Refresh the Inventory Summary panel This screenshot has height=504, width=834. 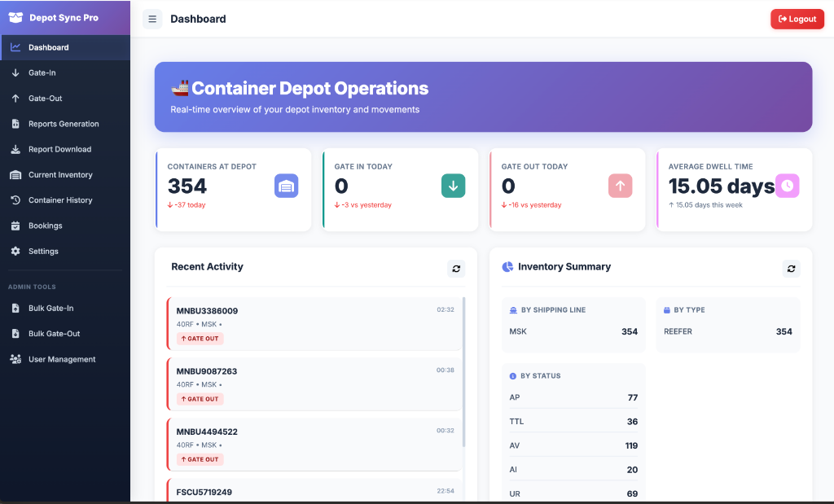pyautogui.click(x=791, y=268)
